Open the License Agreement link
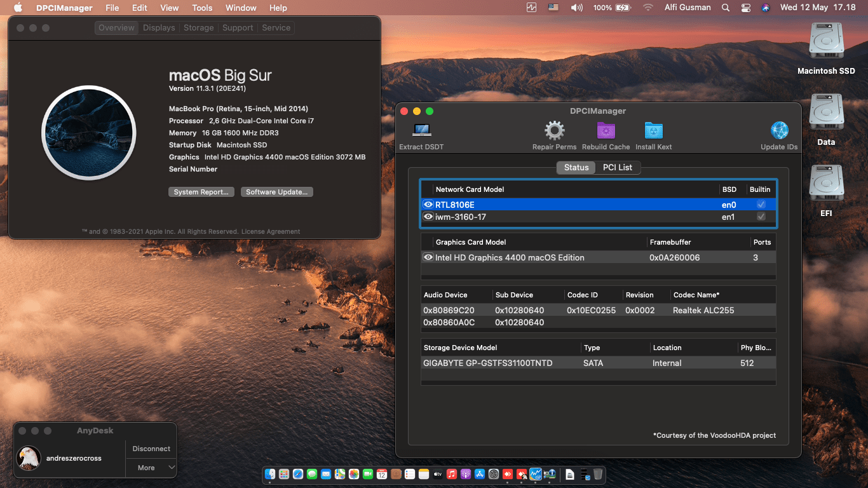868x488 pixels. click(x=271, y=231)
